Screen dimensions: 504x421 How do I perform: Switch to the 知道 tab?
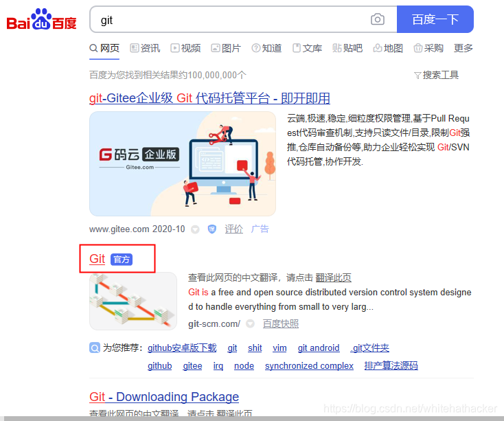click(266, 48)
